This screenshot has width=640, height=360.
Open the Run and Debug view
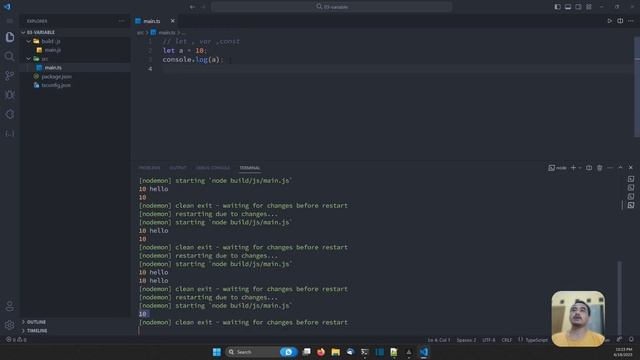click(x=10, y=95)
